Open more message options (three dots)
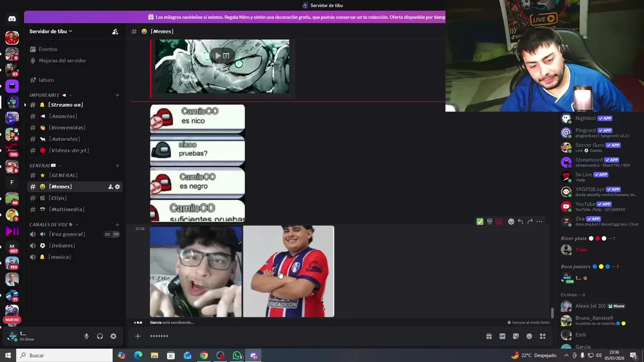 (539, 221)
